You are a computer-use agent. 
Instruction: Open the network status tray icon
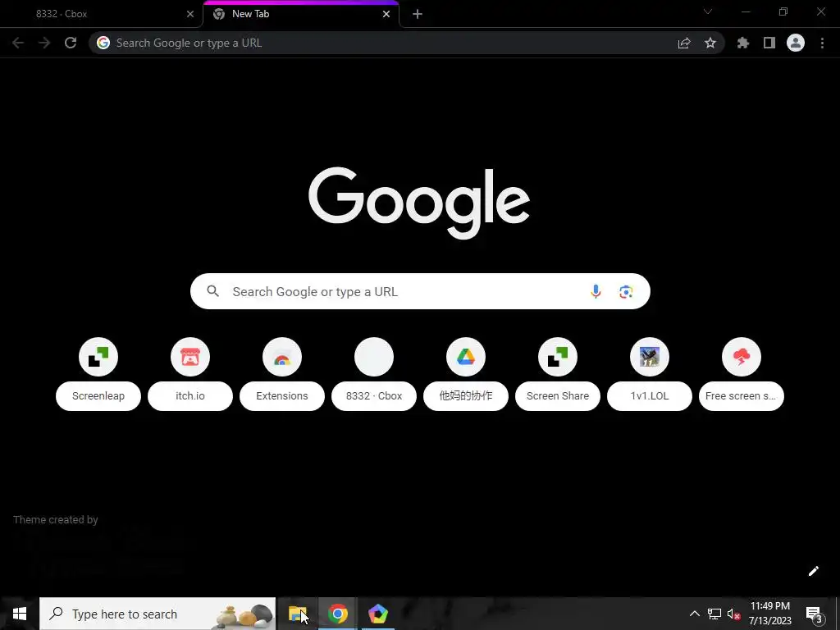point(714,614)
